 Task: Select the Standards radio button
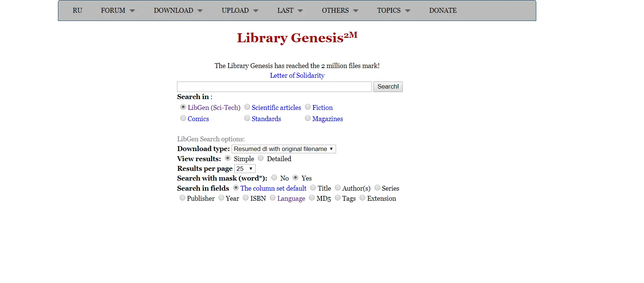click(247, 118)
